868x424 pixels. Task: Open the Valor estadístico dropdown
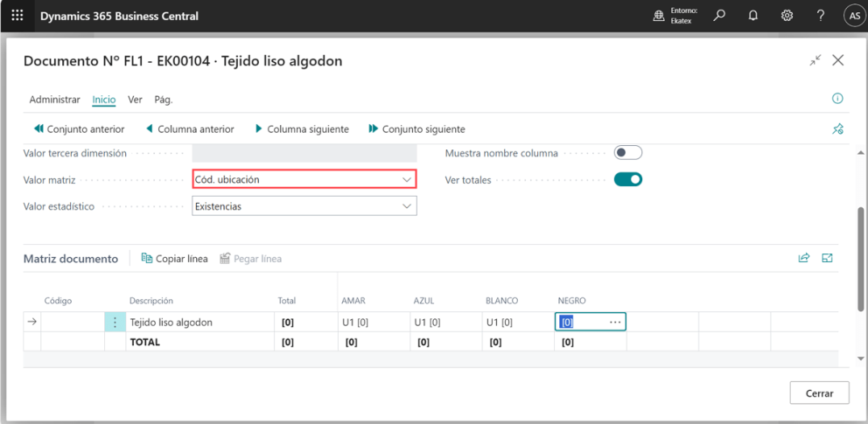304,207
